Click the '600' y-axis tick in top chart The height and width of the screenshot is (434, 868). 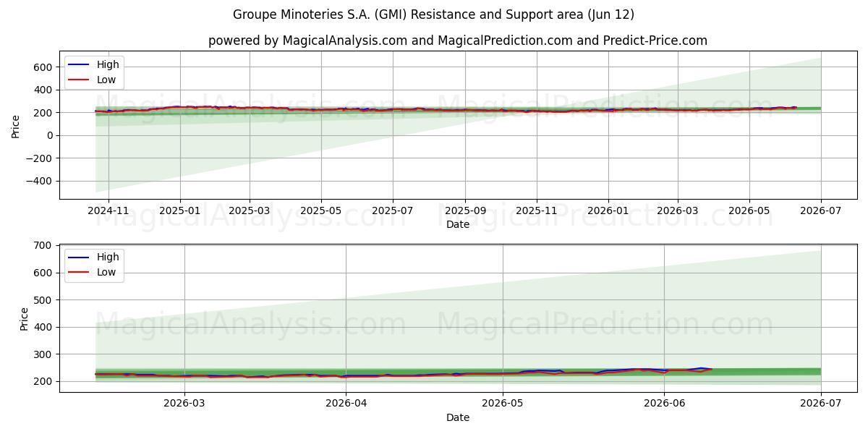[45, 67]
